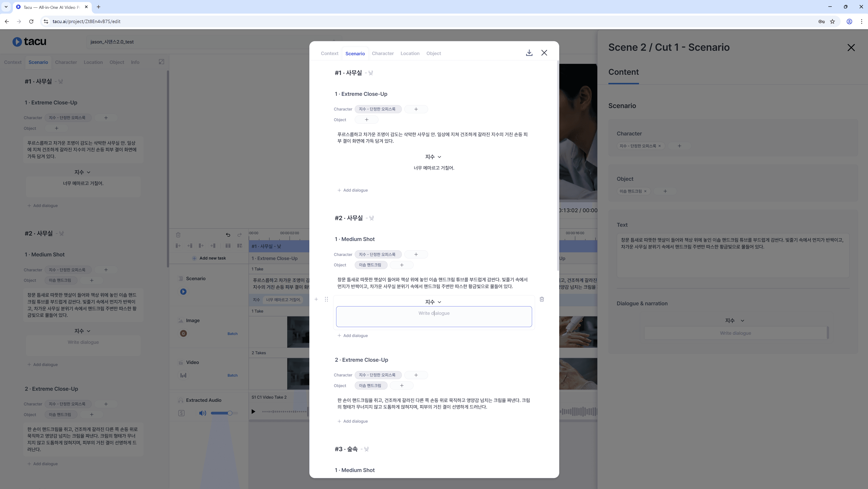Add block using plus beside drag handle

coord(316,299)
